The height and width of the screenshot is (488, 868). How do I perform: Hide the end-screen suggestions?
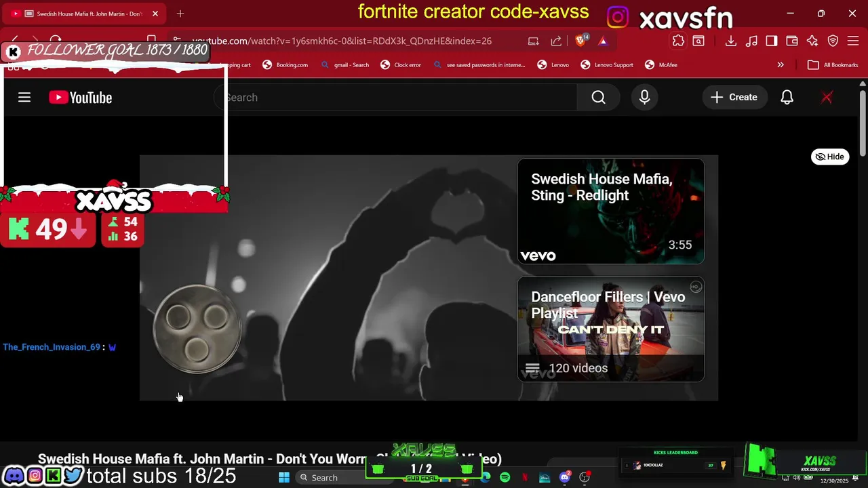click(830, 157)
